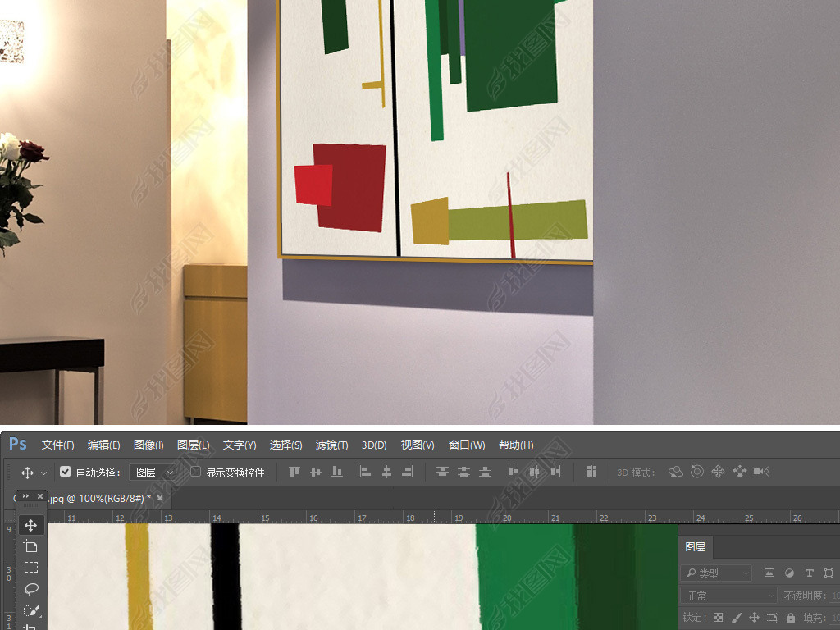Image resolution: width=840 pixels, height=630 pixels.
Task: Toggle lock transparent pixels
Action: pos(719,618)
